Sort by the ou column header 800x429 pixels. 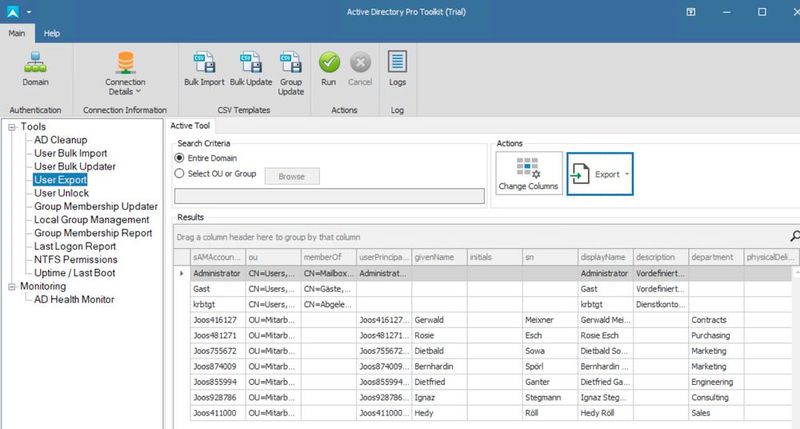(273, 257)
